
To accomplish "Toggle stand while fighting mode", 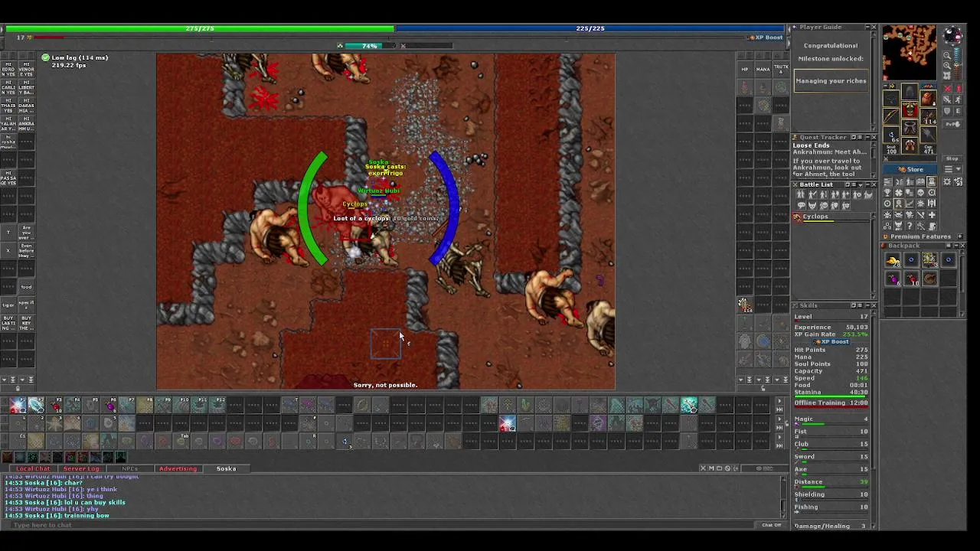I will click(958, 89).
